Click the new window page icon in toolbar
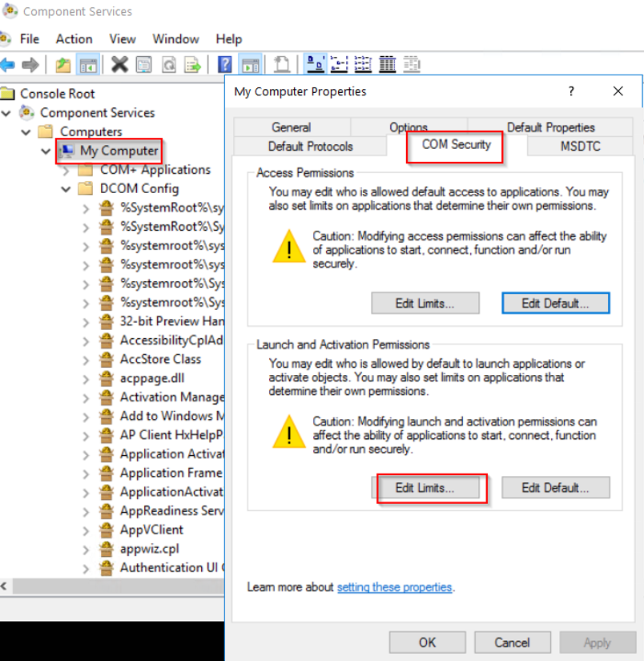This screenshot has height=661, width=644. tap(282, 64)
